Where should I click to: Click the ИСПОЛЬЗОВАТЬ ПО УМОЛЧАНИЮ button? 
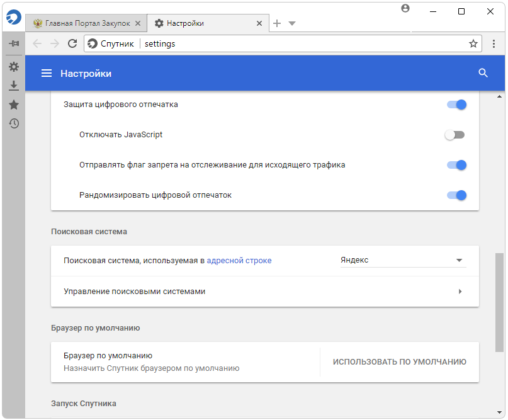[x=399, y=362]
